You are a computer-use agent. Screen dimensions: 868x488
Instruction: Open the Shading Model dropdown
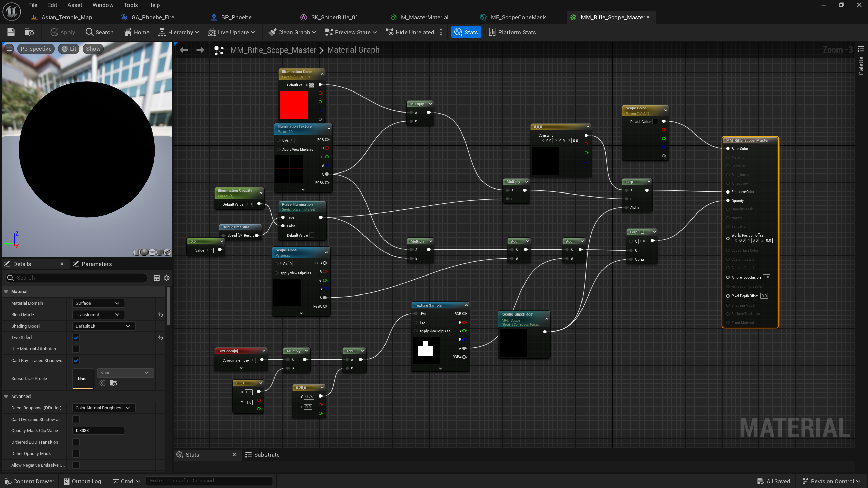(x=103, y=326)
